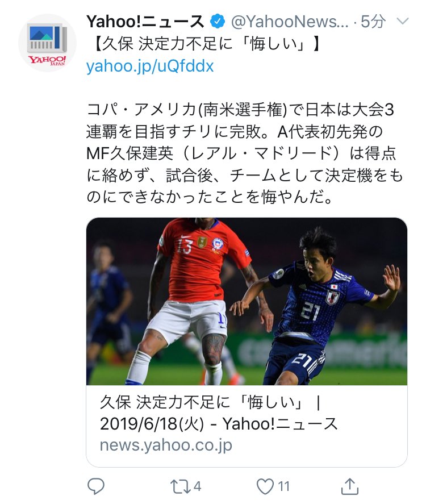The width and height of the screenshot is (426, 504).
Task: Open the yahoo.jp/uQfddx link
Action: coord(150,66)
